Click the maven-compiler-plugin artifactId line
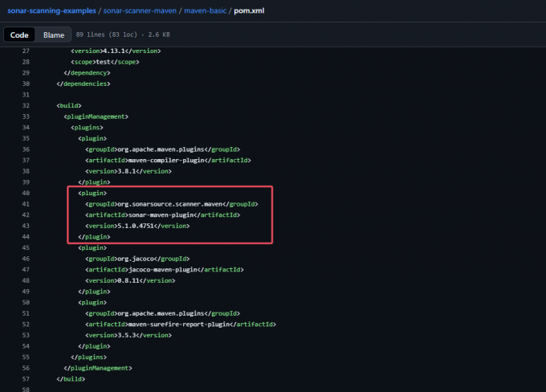The width and height of the screenshot is (546, 392). coord(168,160)
